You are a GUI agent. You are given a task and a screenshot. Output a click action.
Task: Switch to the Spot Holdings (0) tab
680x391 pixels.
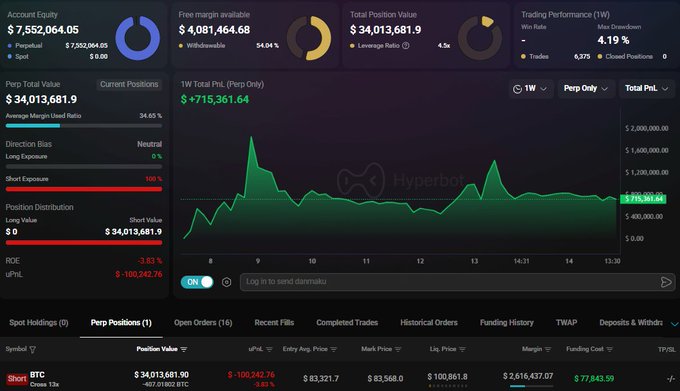tap(39, 323)
